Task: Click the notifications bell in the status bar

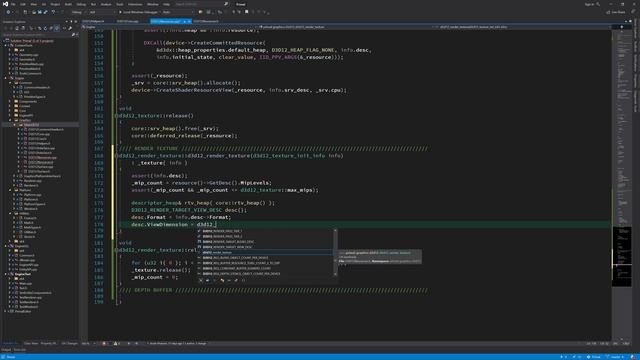Action: click(x=634, y=357)
